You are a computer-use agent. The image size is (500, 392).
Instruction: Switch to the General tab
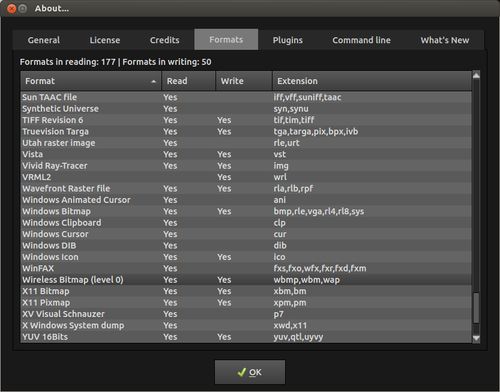click(x=44, y=40)
